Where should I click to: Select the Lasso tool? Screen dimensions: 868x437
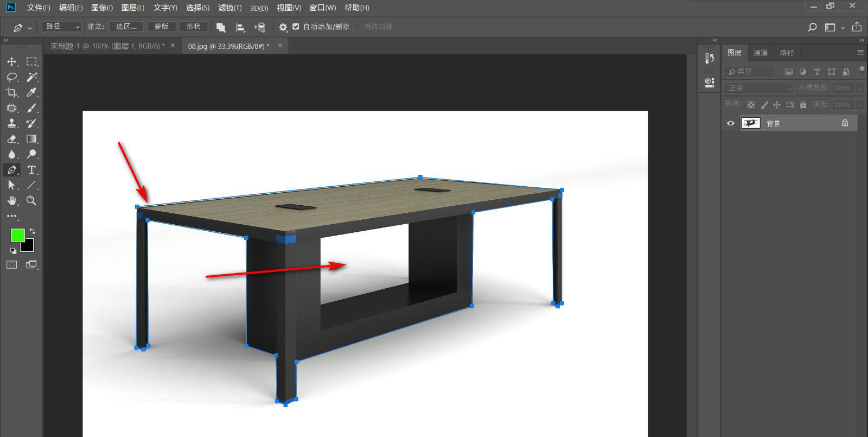click(x=11, y=77)
